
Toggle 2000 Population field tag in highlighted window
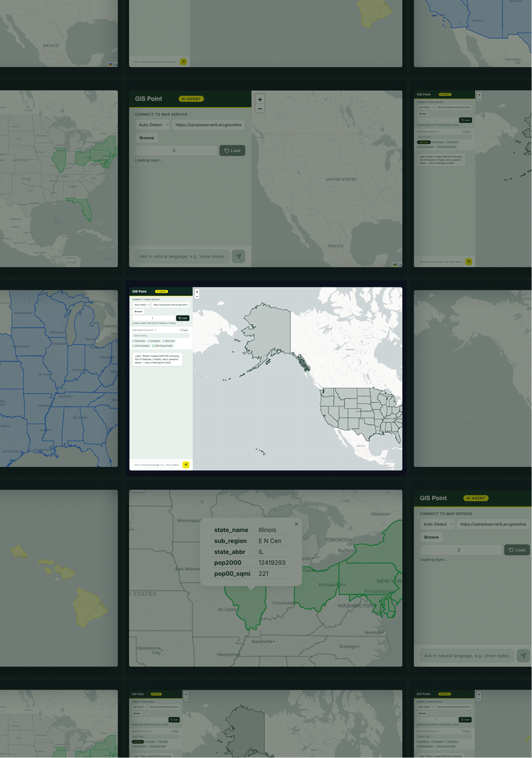[x=141, y=346]
